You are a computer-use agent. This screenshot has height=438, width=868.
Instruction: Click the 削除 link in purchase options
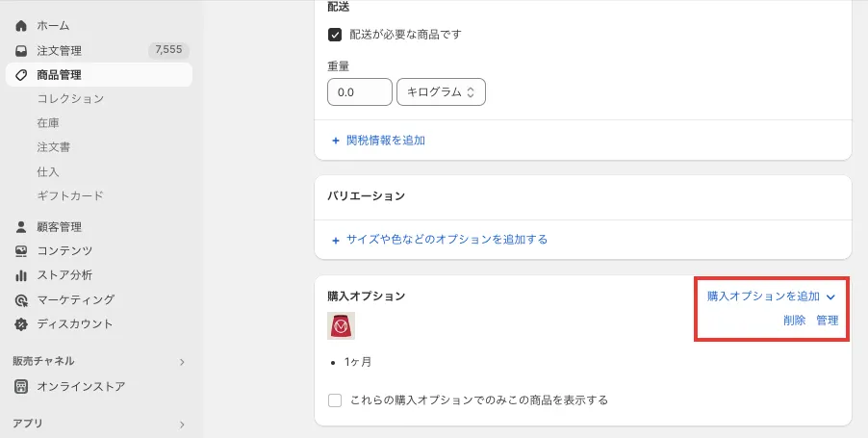click(794, 321)
